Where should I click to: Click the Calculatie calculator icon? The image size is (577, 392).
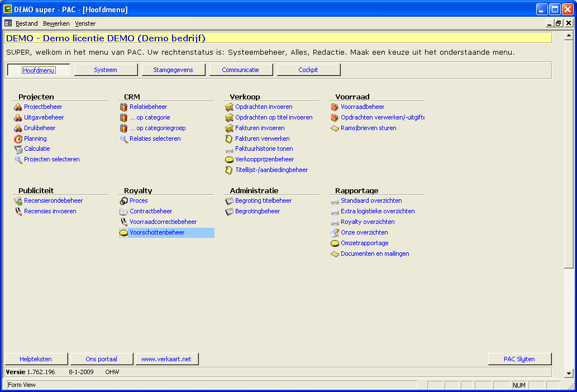(18, 149)
